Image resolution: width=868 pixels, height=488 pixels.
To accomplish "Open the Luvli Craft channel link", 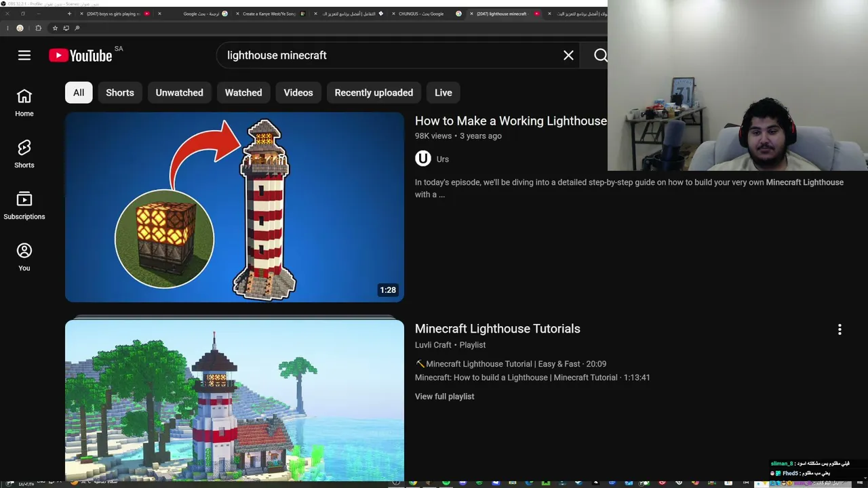I will tap(433, 345).
